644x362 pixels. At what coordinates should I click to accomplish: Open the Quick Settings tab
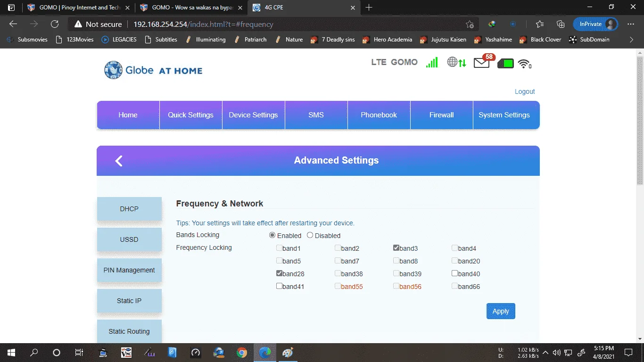point(191,115)
